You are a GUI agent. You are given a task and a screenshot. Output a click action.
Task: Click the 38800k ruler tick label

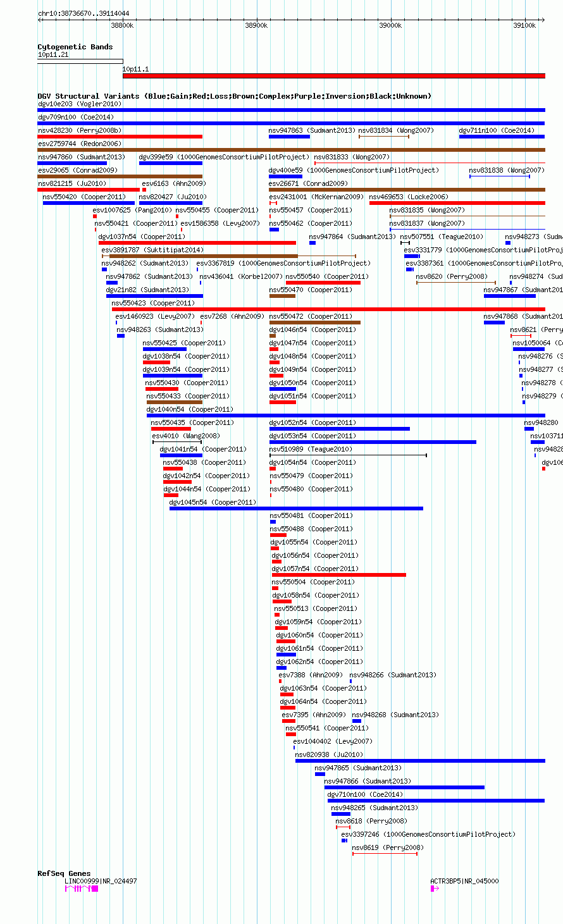pos(122,25)
